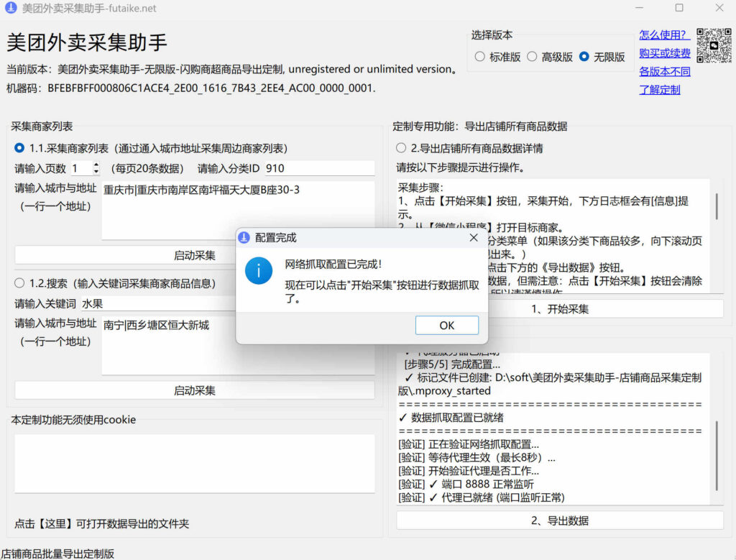Select the 标准版 version radio
Screen dimensions: 736x560
pyautogui.click(x=479, y=57)
